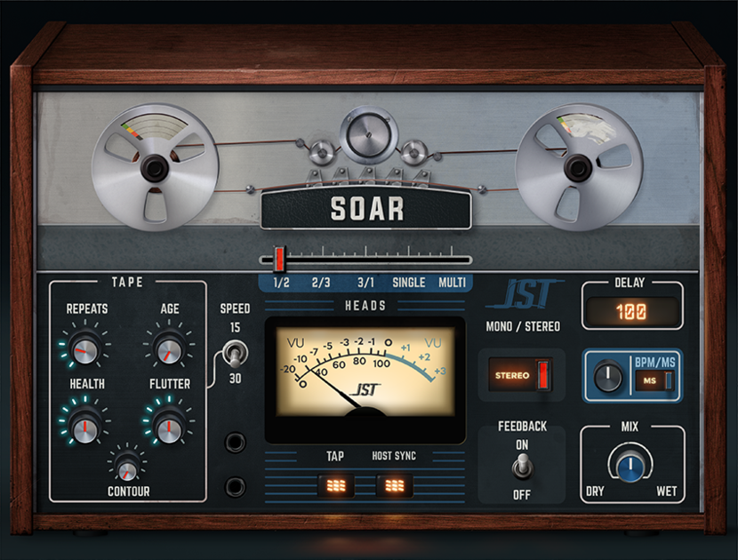Click the lower input jack
This screenshot has height=560, width=738.
tap(235, 486)
